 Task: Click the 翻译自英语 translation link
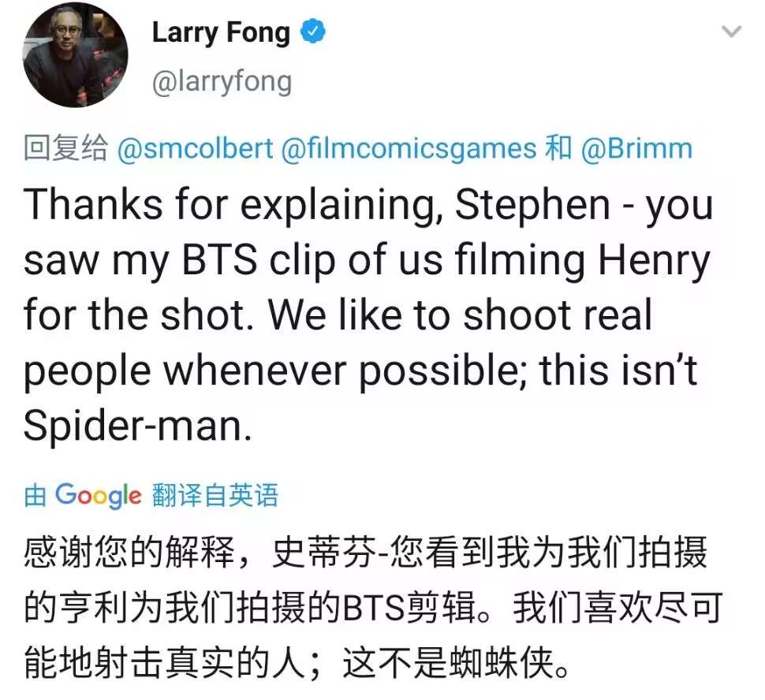click(215, 496)
